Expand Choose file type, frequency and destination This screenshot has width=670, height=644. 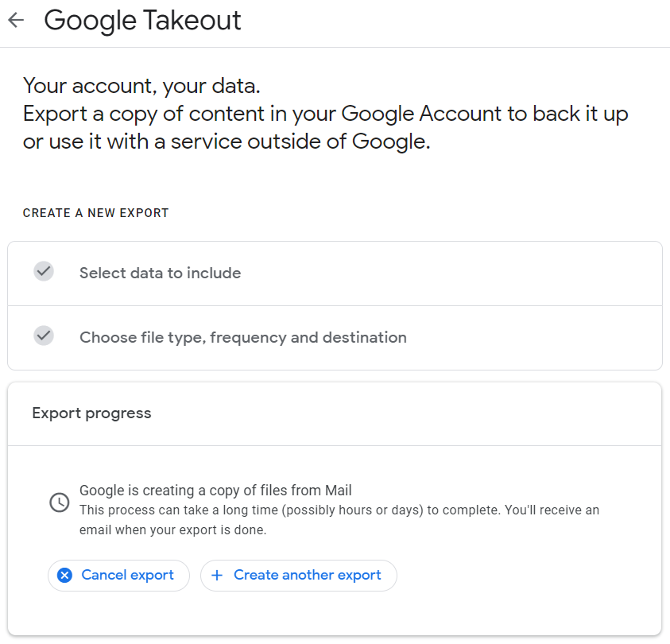(335, 338)
